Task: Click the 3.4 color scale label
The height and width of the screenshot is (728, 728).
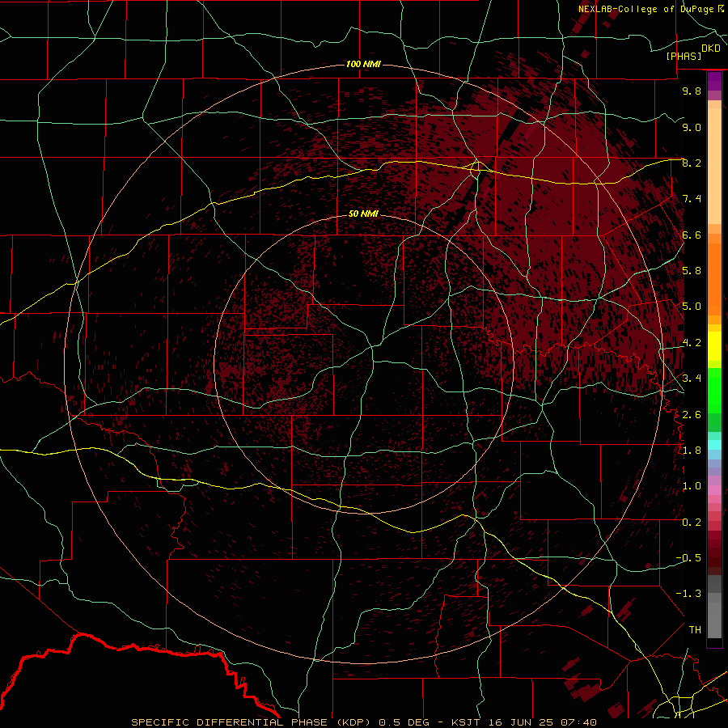Action: [x=692, y=379]
